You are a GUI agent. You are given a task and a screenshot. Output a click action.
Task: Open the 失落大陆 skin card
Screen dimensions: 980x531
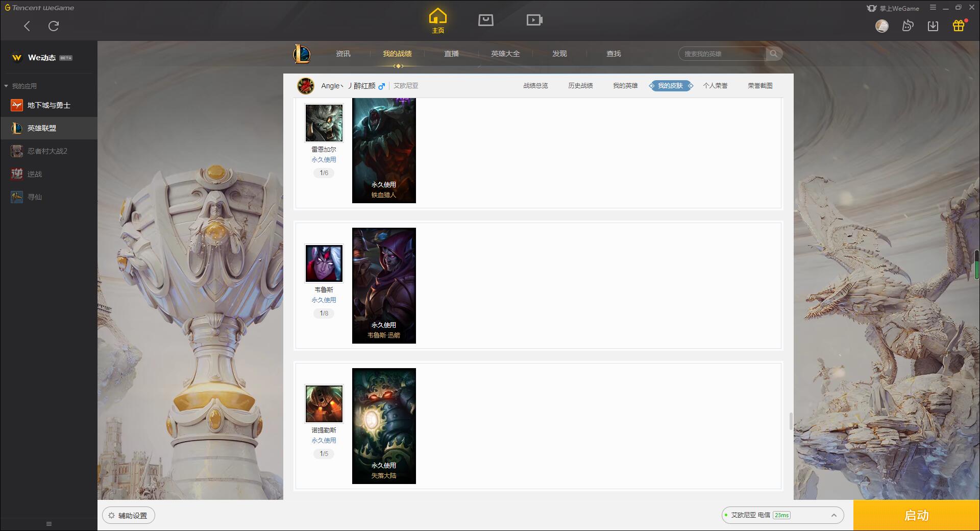[384, 426]
